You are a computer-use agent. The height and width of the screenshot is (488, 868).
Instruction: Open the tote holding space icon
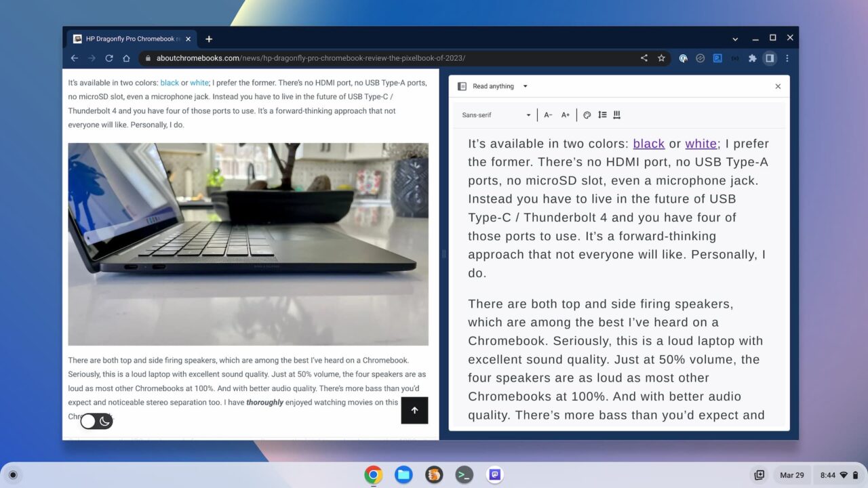tap(759, 475)
